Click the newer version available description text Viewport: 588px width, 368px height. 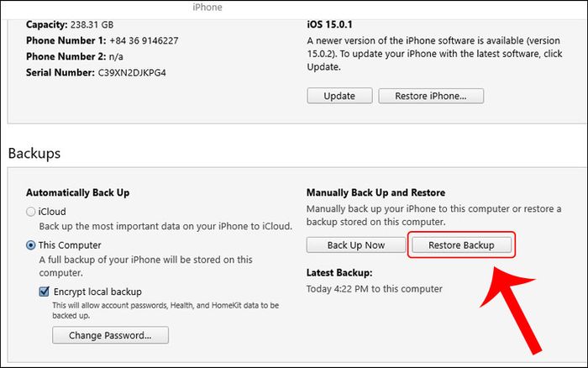(434, 54)
